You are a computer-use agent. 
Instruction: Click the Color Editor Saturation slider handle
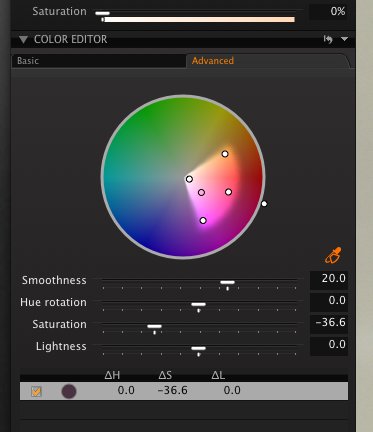coord(154,326)
